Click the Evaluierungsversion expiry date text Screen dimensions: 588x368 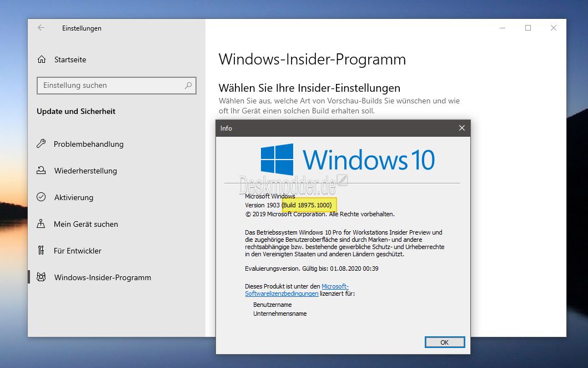point(311,268)
